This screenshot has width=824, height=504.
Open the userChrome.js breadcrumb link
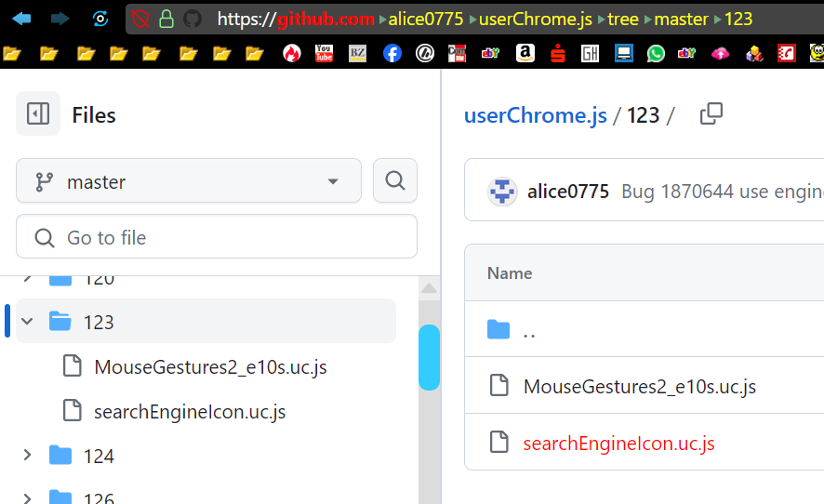point(536,115)
